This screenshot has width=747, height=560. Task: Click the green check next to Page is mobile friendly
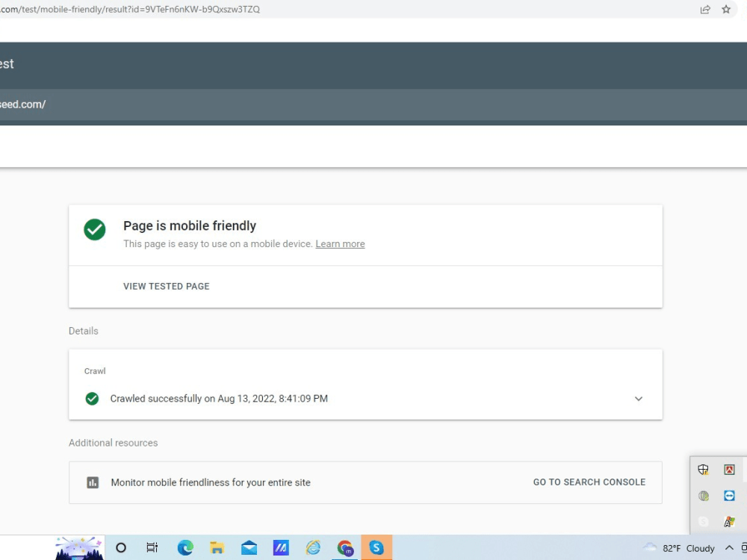[x=95, y=229]
